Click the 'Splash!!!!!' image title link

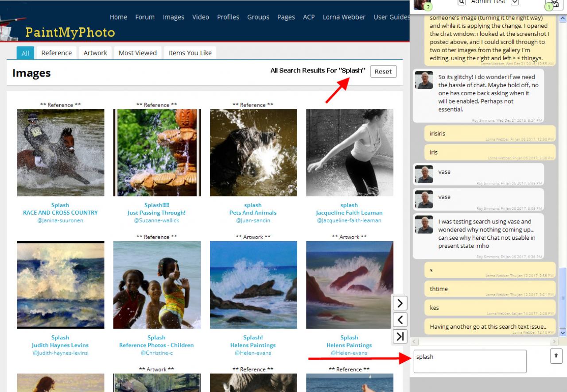(x=157, y=205)
